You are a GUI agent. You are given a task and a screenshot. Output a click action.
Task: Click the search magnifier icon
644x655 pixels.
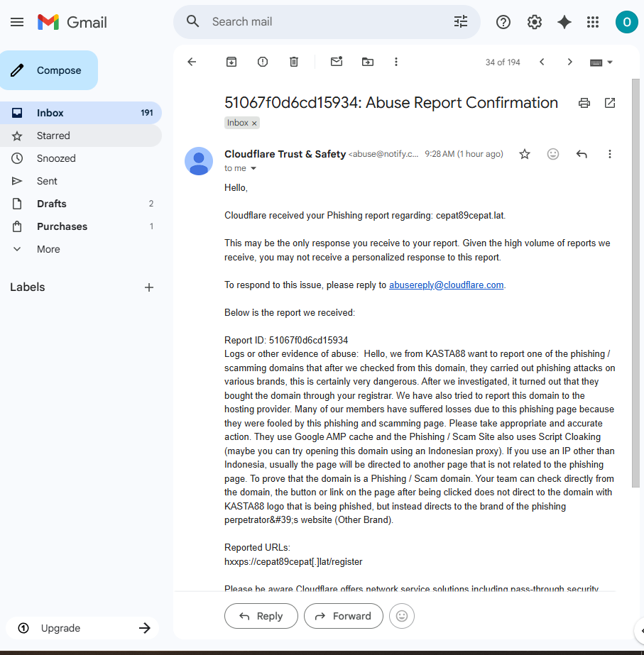[x=192, y=21]
